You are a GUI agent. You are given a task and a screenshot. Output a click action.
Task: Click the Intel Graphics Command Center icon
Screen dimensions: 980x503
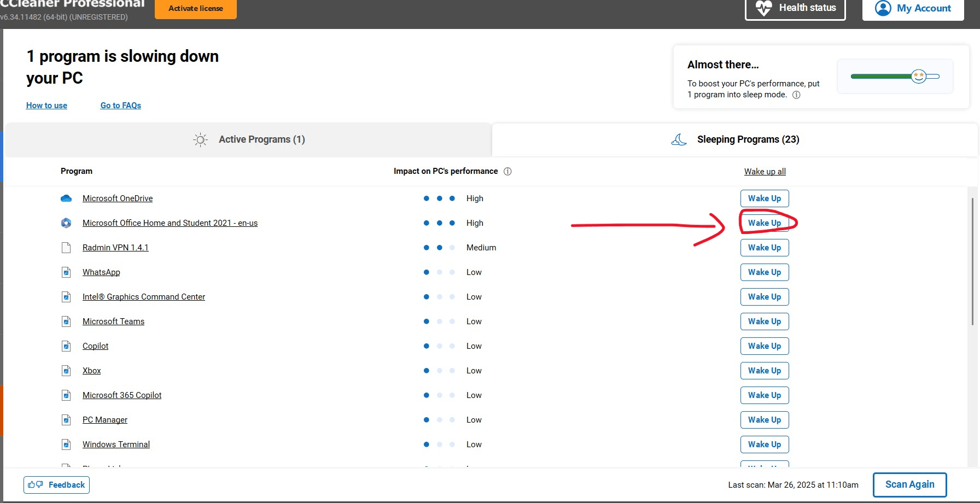click(x=66, y=297)
